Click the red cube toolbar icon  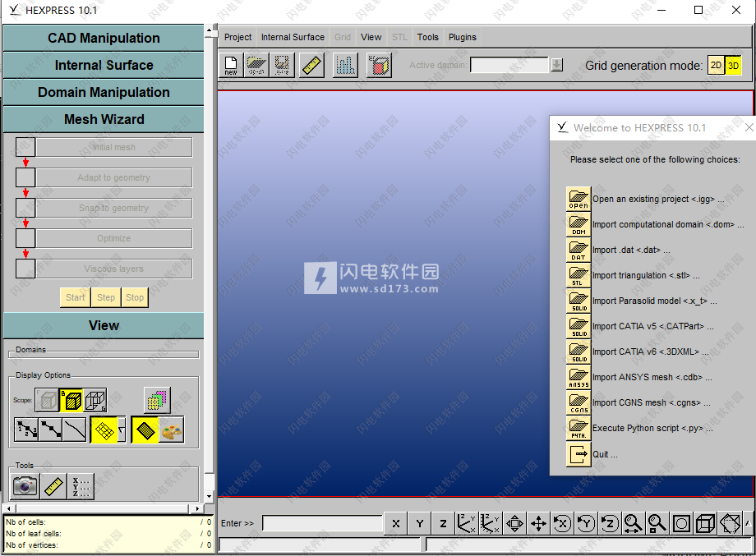click(379, 65)
